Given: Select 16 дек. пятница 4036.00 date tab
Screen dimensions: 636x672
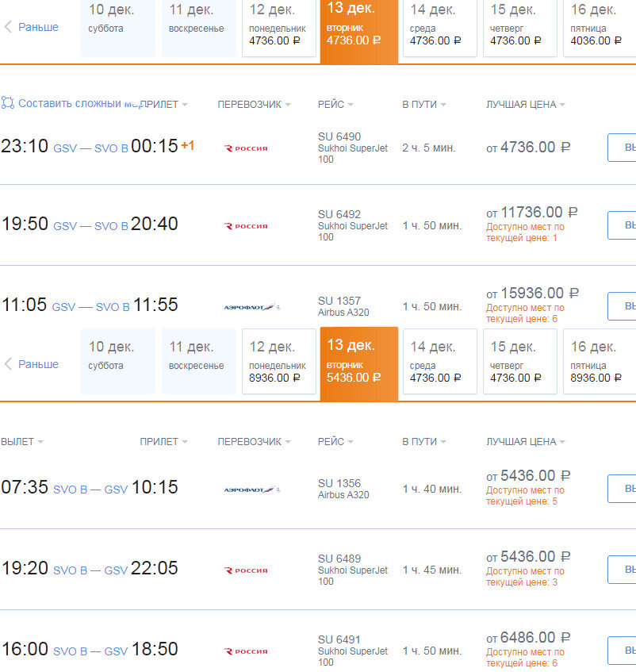Looking at the screenshot, I should coord(600,26).
